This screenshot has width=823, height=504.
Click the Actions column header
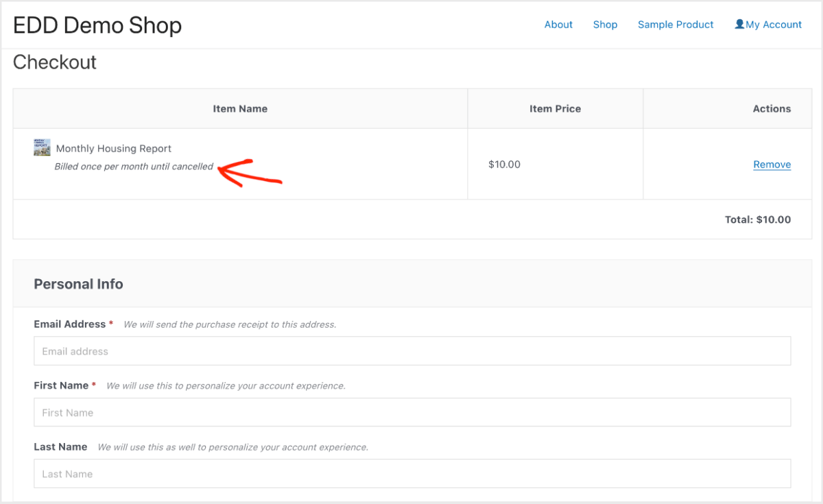point(772,108)
